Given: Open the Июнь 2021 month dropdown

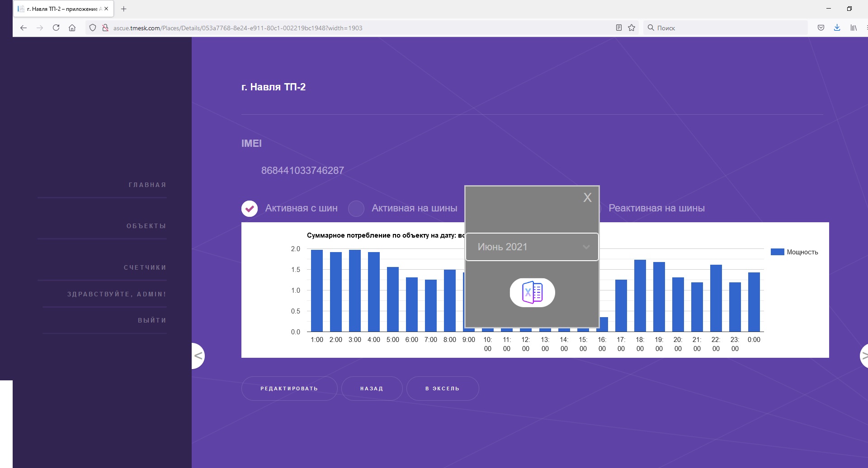Looking at the screenshot, I should pyautogui.click(x=532, y=247).
